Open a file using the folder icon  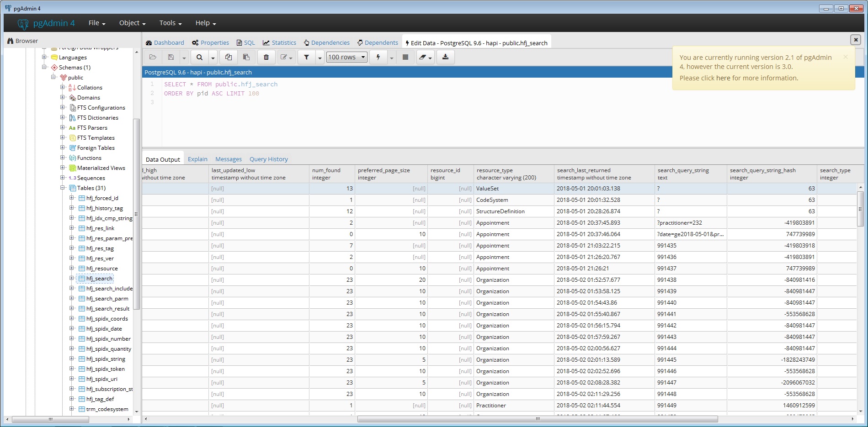[153, 57]
